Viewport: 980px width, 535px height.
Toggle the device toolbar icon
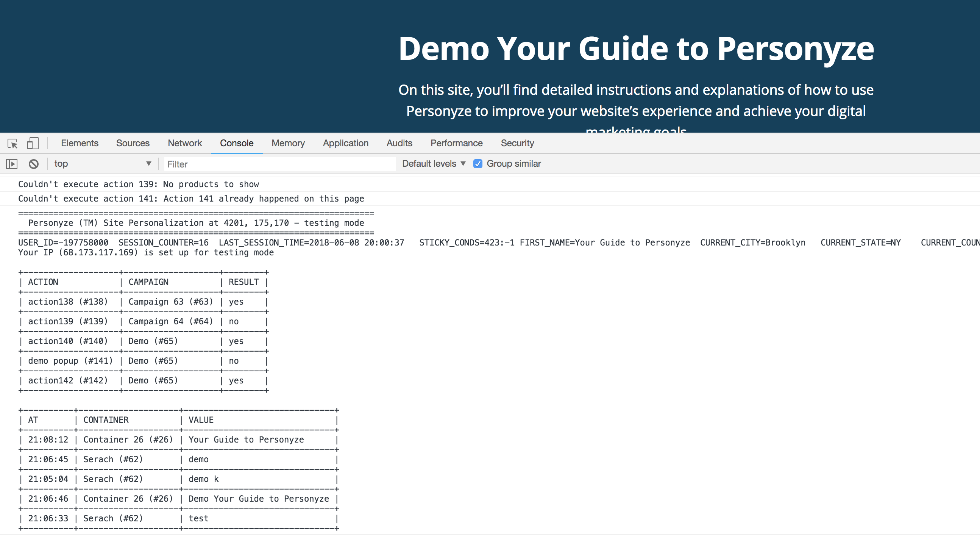click(33, 144)
